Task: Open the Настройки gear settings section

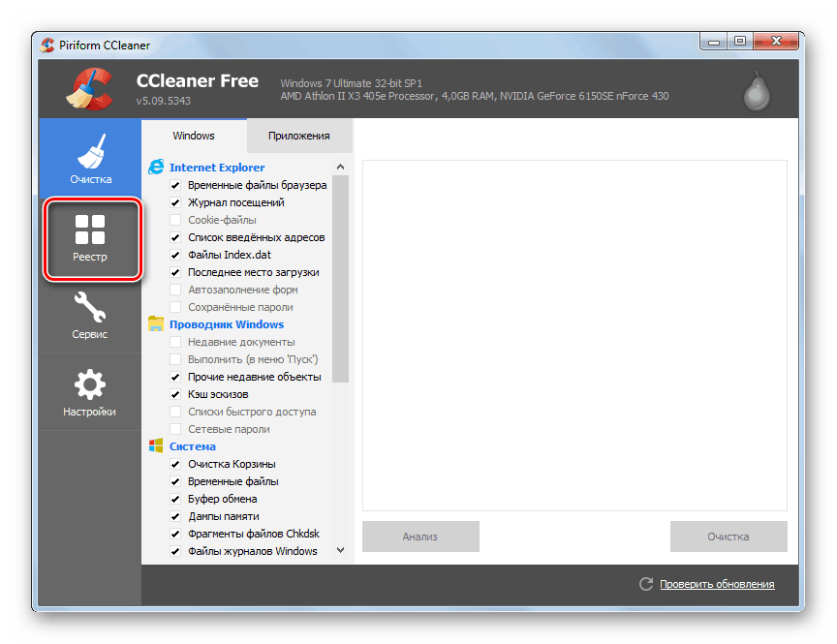Action: click(x=90, y=392)
